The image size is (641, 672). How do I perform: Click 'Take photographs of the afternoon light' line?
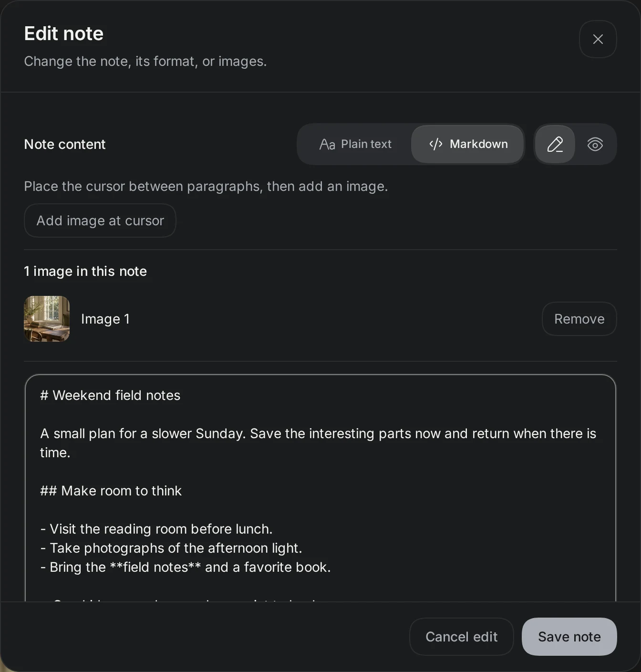(171, 548)
